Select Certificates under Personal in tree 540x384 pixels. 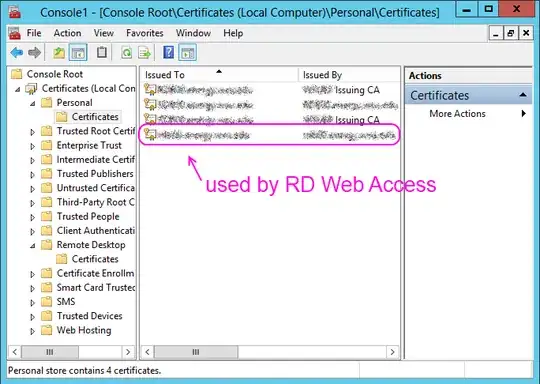(95, 117)
